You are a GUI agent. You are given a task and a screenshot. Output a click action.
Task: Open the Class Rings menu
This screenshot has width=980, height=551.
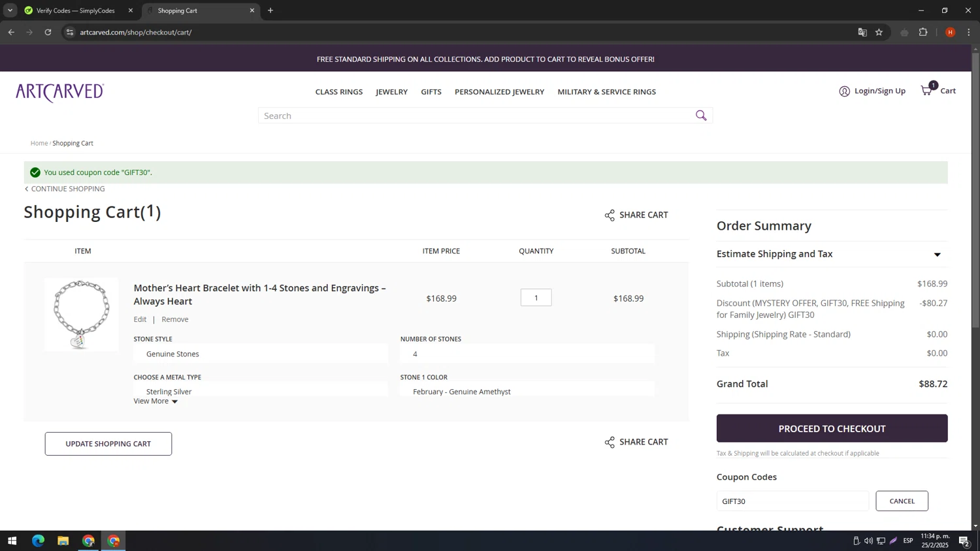339,92
